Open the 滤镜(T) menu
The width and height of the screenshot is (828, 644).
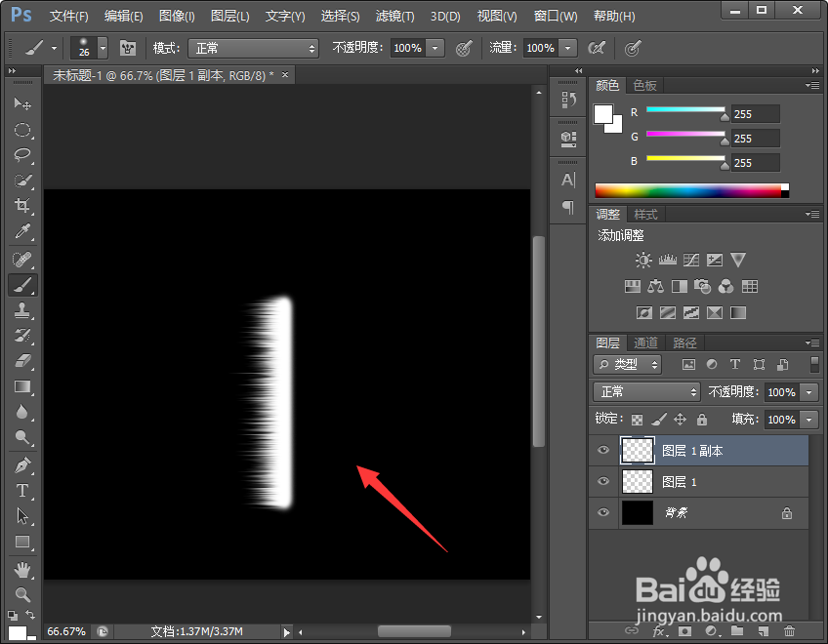point(394,17)
